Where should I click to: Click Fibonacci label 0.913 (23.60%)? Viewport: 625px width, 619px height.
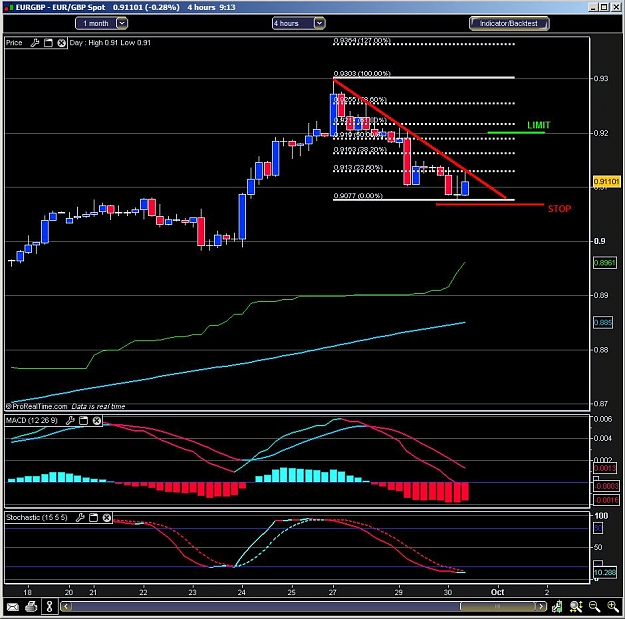[x=358, y=168]
